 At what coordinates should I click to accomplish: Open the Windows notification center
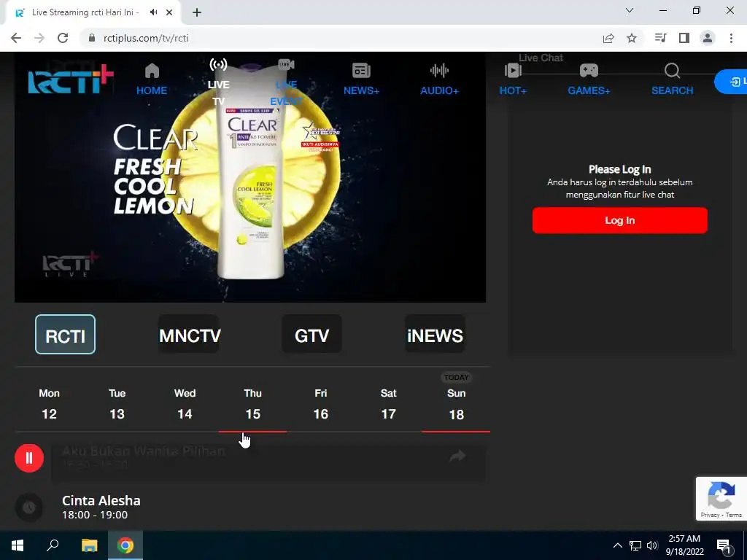point(724,546)
